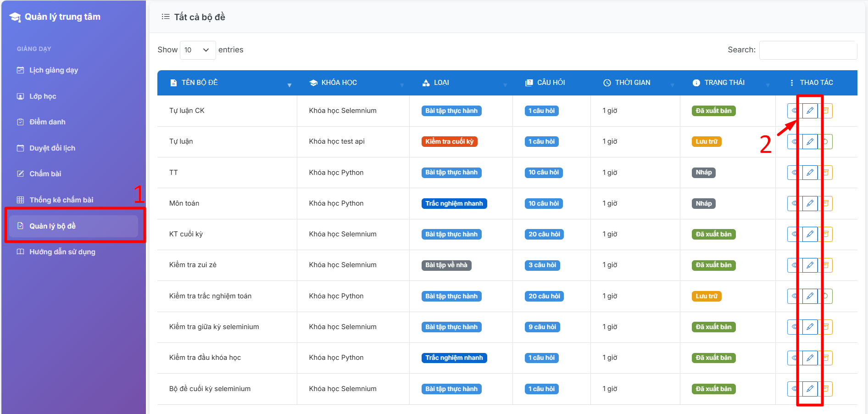Viewport: 868px width, 414px height.
Task: Click the edit pencil for Tự luận CK
Action: click(x=810, y=111)
